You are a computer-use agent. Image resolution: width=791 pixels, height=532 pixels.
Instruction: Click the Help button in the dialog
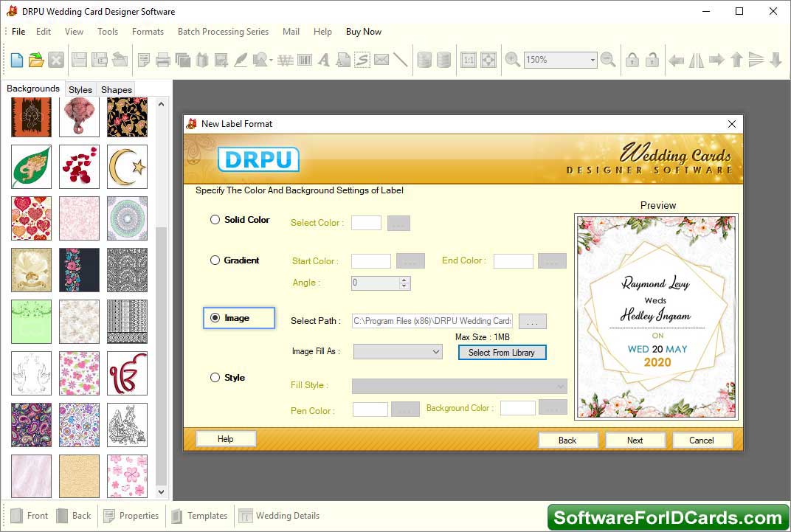(226, 439)
